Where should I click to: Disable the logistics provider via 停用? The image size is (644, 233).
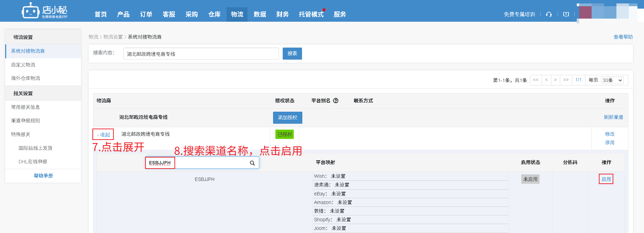pyautogui.click(x=610, y=143)
